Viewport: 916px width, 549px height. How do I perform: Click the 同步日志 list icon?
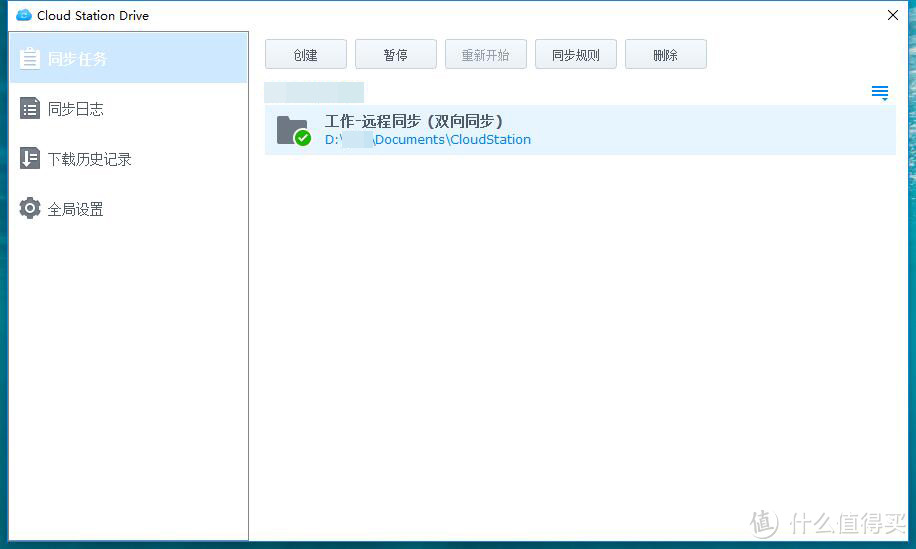coord(30,108)
